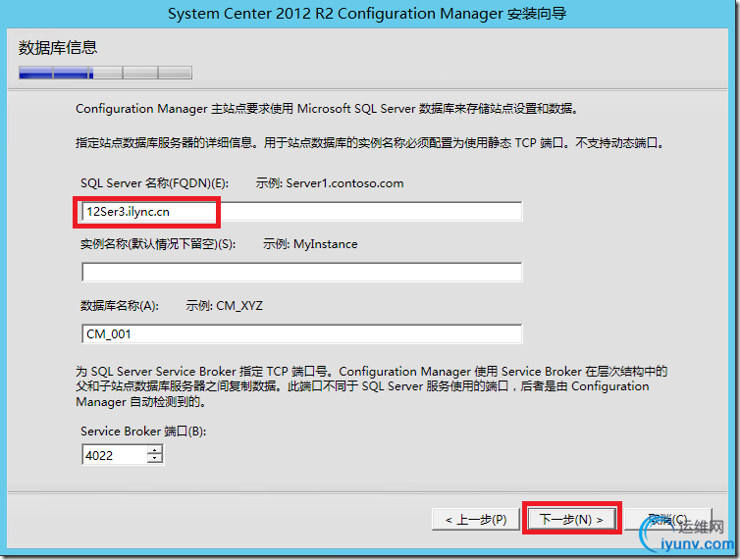The height and width of the screenshot is (560, 740).
Task: Go back with the 上一步(P) button
Action: (476, 520)
